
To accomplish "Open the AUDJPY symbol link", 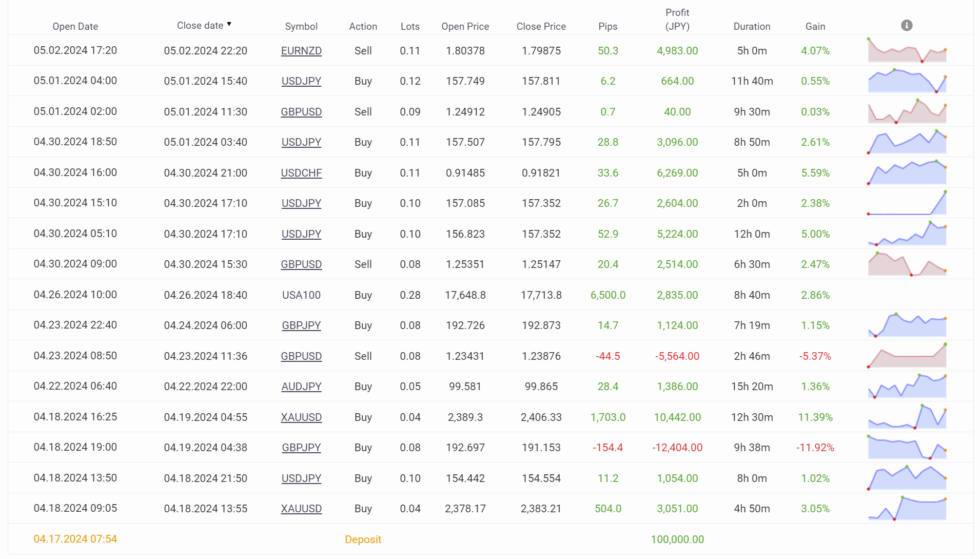I will (x=301, y=387).
